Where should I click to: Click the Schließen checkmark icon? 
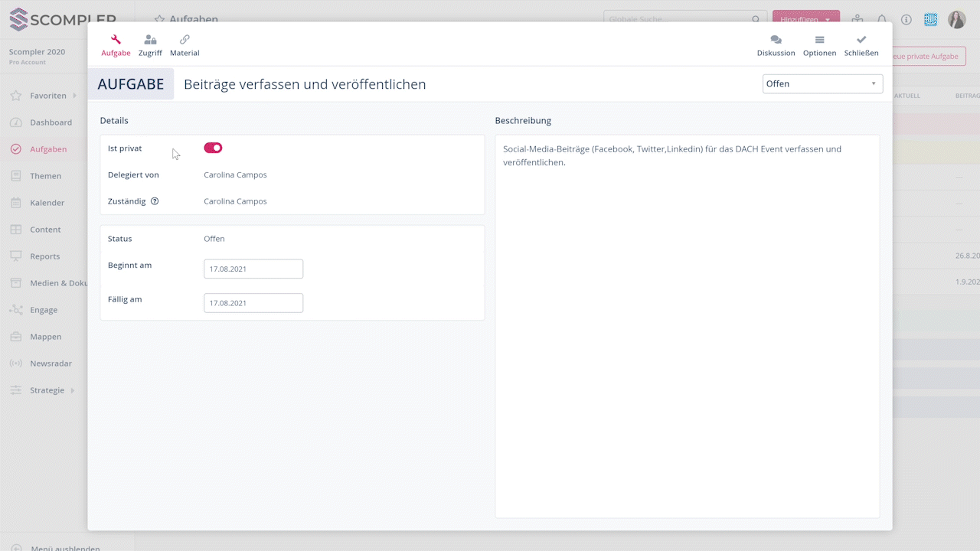[x=861, y=40]
